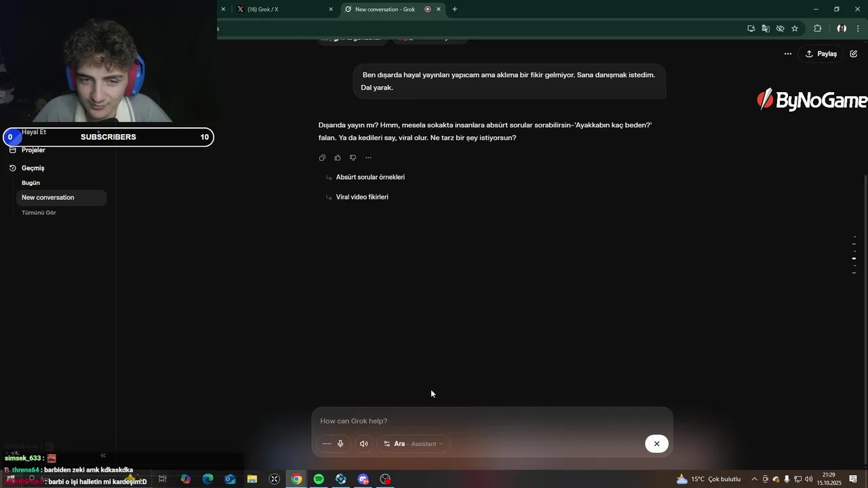Open the clock showing 21:29
This screenshot has height=488, width=868.
(x=828, y=479)
